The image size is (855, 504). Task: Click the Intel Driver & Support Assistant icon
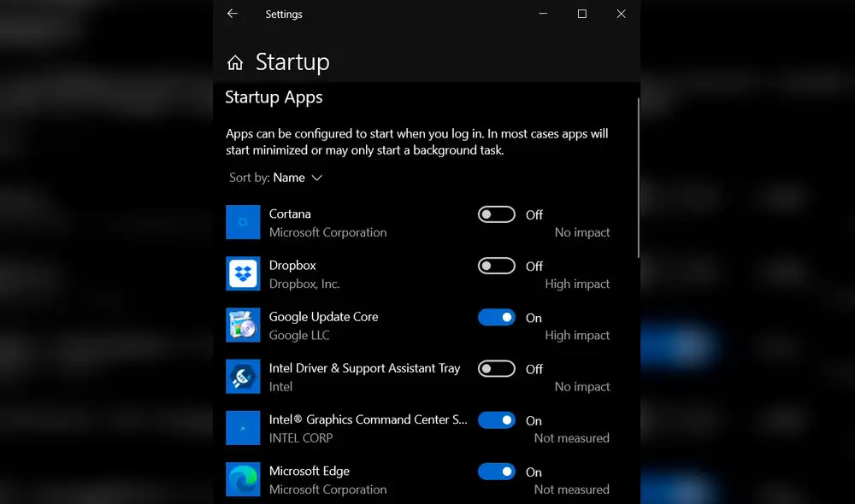pos(243,377)
